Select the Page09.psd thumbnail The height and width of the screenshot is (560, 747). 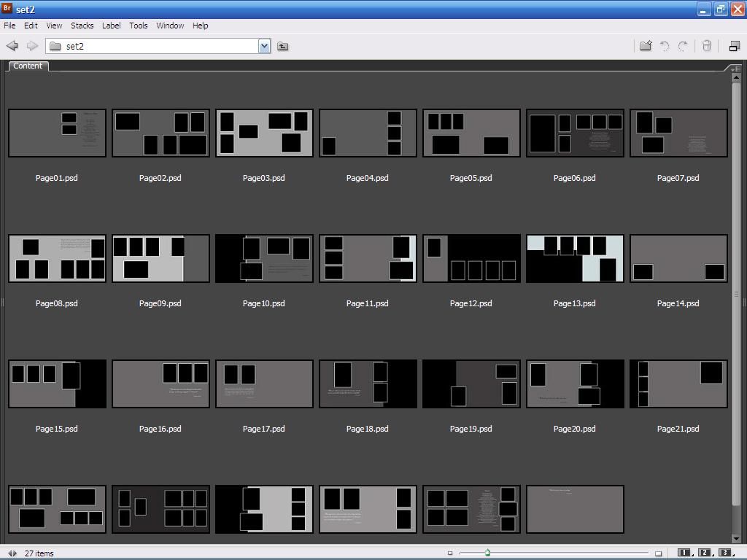pyautogui.click(x=160, y=259)
